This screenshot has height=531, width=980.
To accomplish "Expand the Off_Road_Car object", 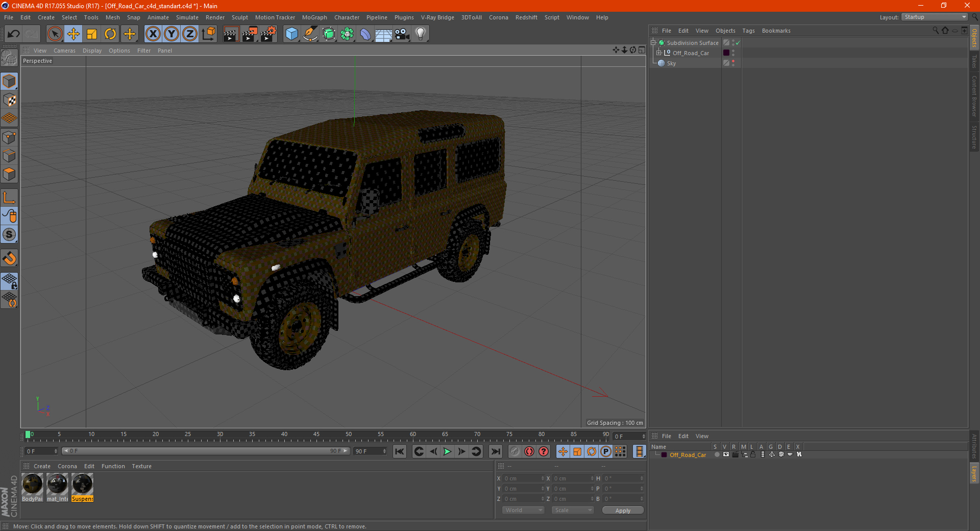I will [x=658, y=53].
